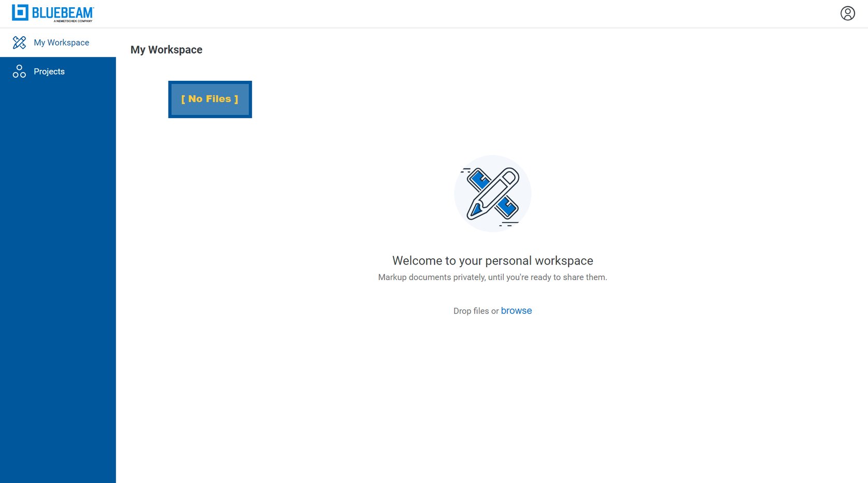Image resolution: width=868 pixels, height=483 pixels.
Task: Click the My Workspace page heading
Action: coord(166,50)
